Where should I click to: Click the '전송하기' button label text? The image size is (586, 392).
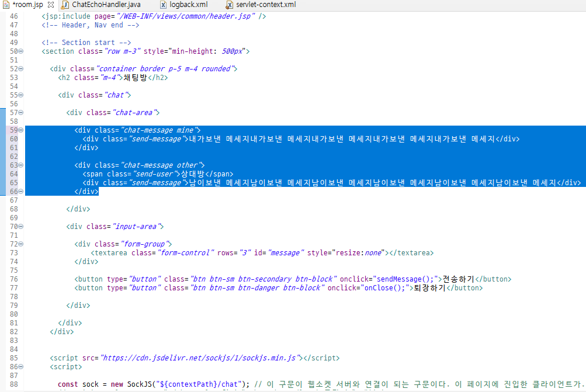pyautogui.click(x=458, y=279)
